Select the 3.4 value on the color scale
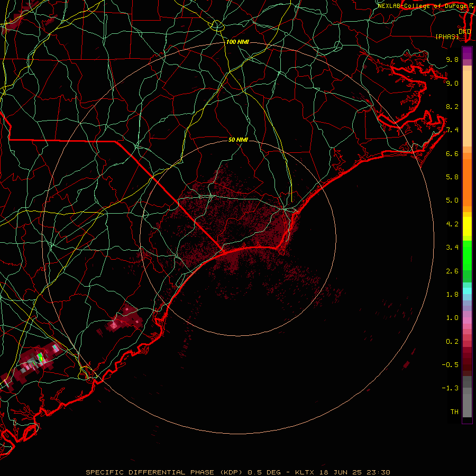Screen dimensions: 476x476 (452, 247)
